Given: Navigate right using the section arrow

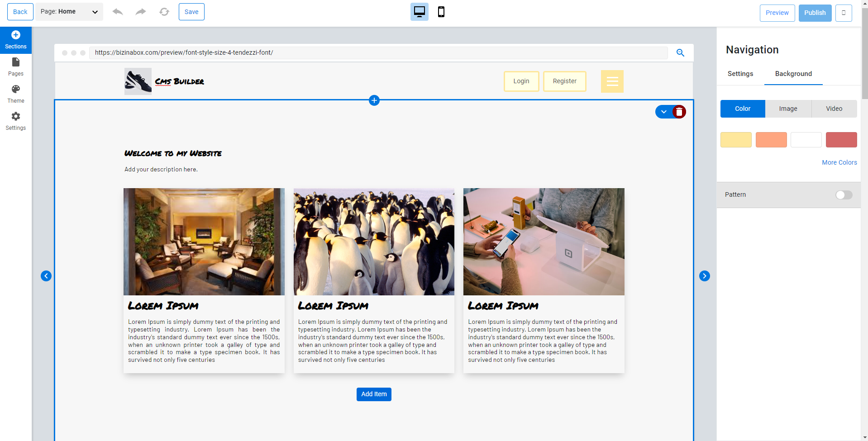Looking at the screenshot, I should coord(704,275).
